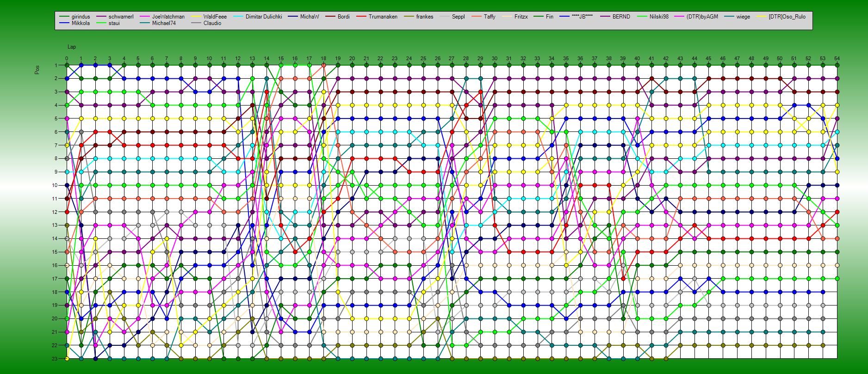Click the frankes legend entry
Viewport: 868px width, 374px height.
[424, 17]
